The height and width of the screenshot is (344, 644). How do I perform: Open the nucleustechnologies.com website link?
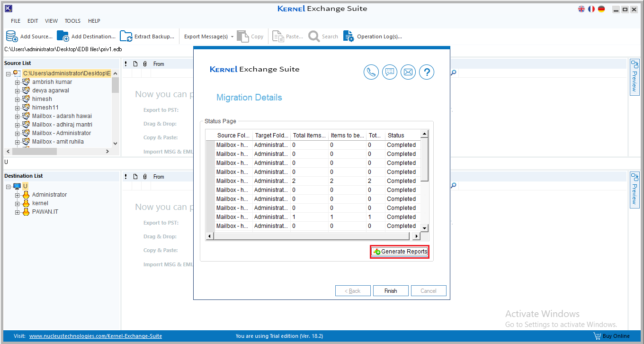click(96, 336)
